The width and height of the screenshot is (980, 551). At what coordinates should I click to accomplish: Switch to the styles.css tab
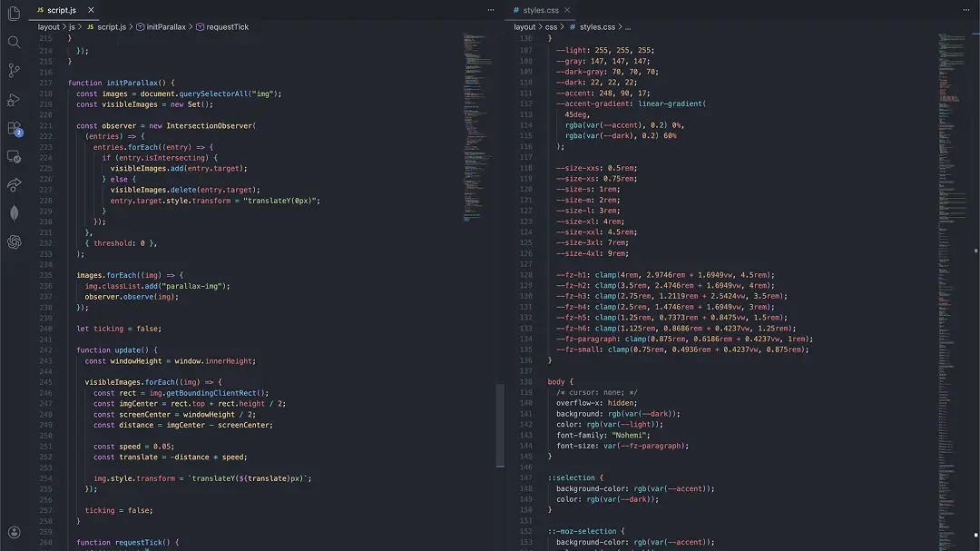point(541,10)
